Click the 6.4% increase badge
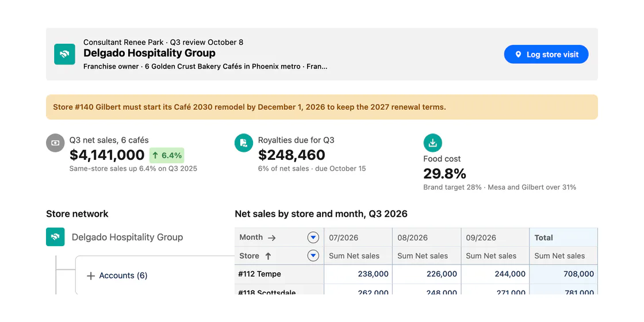 (x=167, y=155)
